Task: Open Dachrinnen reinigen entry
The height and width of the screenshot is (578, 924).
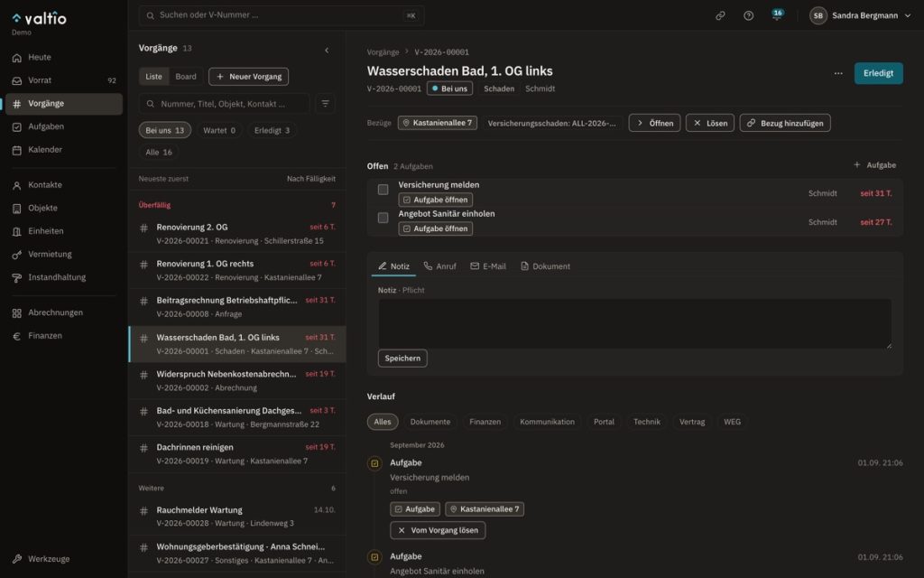Action: pyautogui.click(x=237, y=453)
